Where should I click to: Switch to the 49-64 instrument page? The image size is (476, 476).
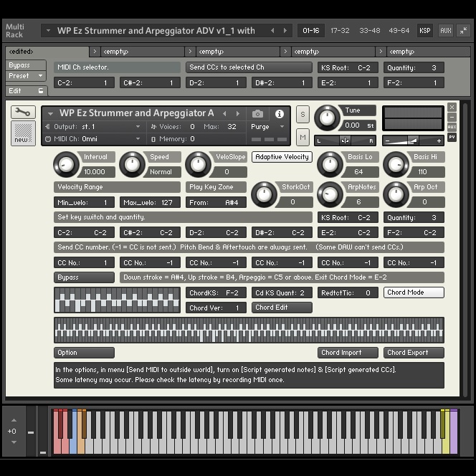coord(399,30)
